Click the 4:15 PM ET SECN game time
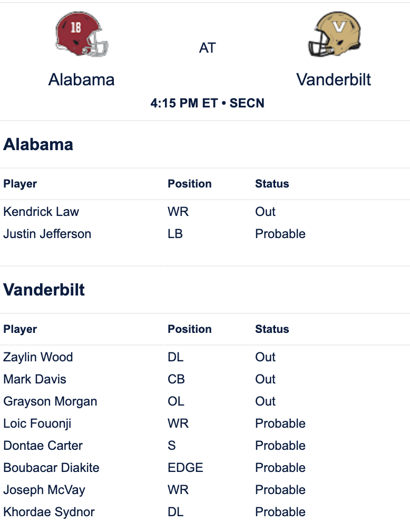 [208, 103]
